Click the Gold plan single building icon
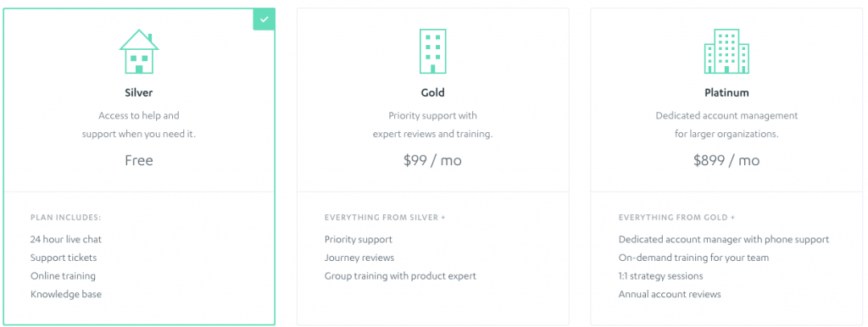 pyautogui.click(x=433, y=52)
